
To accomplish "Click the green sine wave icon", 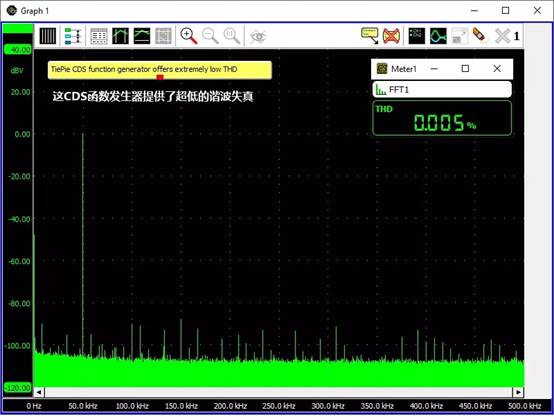I will 438,36.
